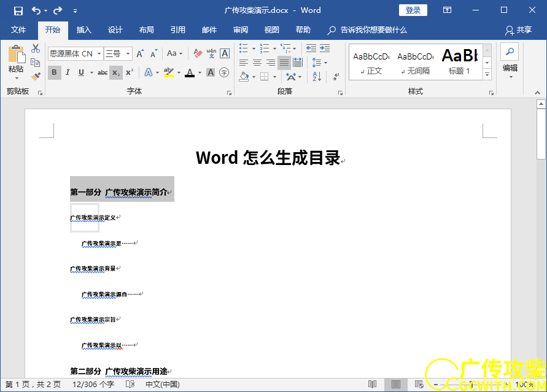Center align the text
547x392 pixels.
click(x=257, y=63)
